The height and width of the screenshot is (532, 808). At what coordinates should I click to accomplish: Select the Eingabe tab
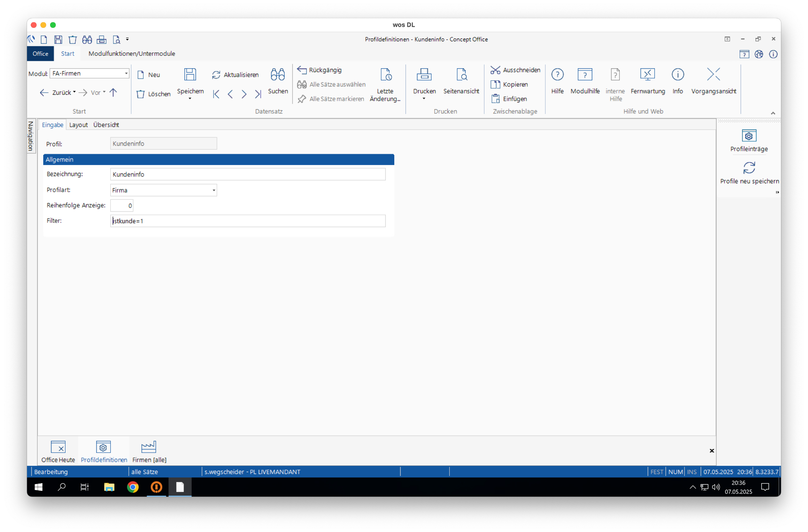click(x=53, y=125)
